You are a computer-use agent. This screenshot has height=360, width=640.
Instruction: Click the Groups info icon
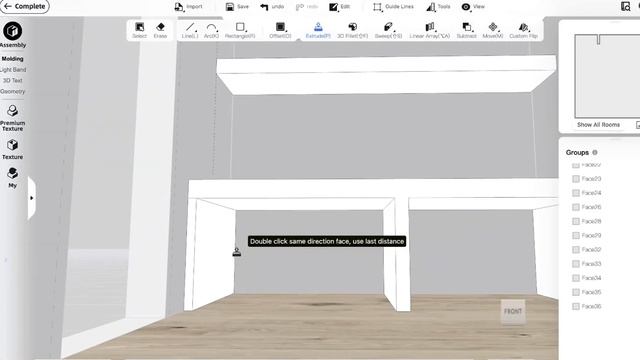pos(595,152)
